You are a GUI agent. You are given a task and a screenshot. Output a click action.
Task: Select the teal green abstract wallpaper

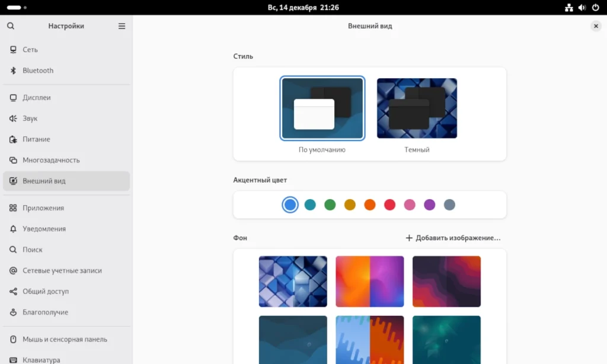(447, 340)
